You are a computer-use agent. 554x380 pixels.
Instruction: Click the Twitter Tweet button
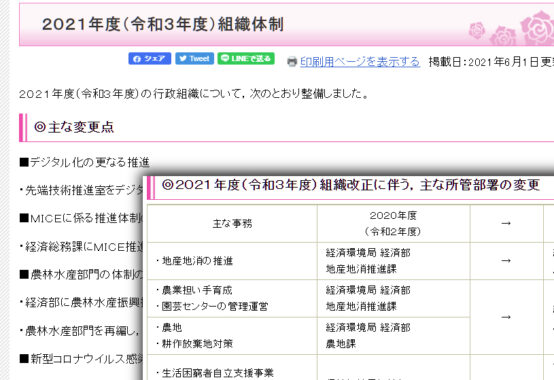(x=194, y=59)
